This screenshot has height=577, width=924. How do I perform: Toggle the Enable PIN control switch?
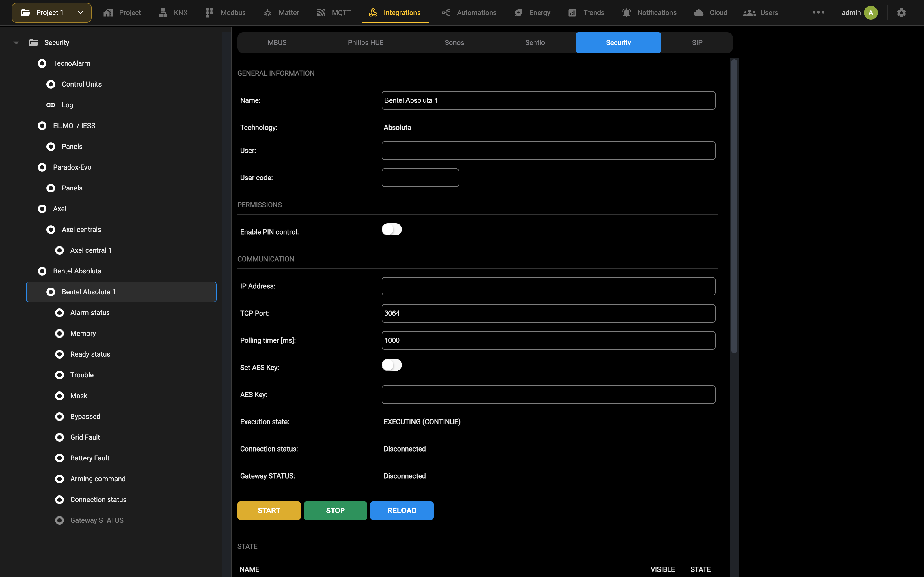(x=392, y=229)
